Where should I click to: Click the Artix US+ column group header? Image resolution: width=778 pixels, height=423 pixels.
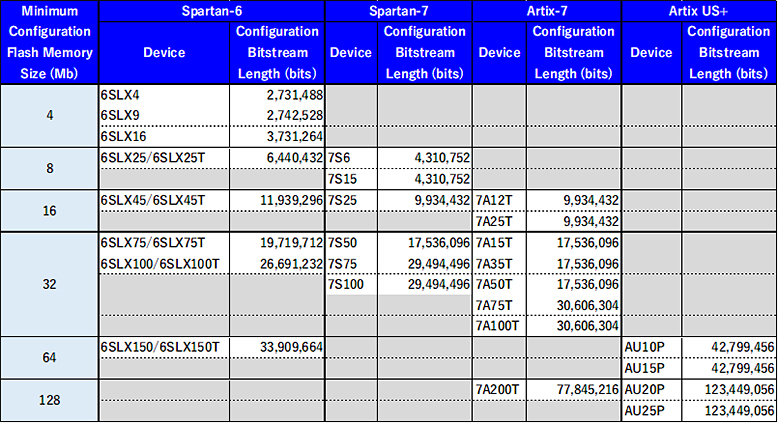[x=699, y=11]
